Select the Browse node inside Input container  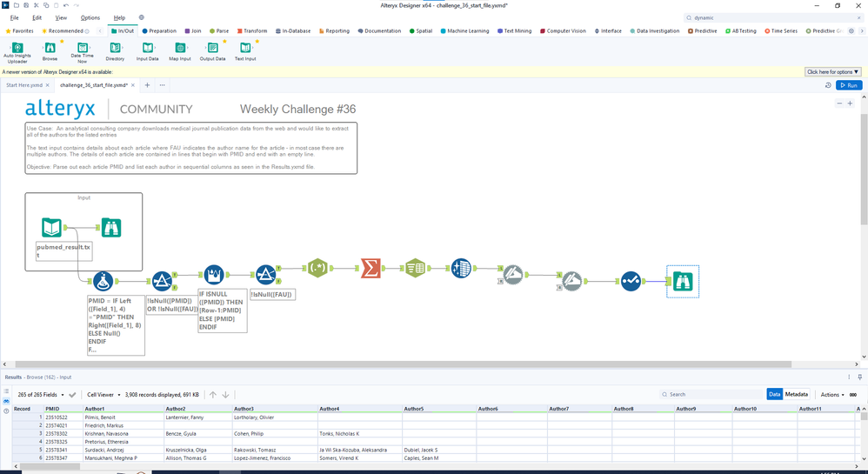click(111, 228)
